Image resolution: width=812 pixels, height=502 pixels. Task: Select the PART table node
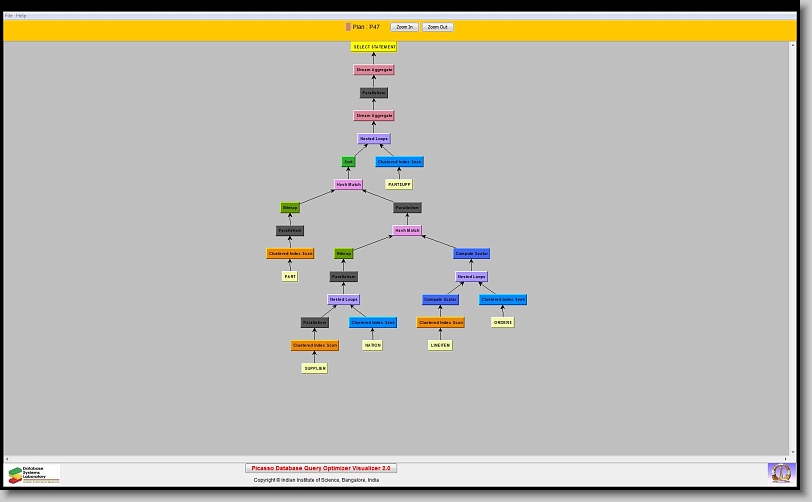pyautogui.click(x=290, y=277)
